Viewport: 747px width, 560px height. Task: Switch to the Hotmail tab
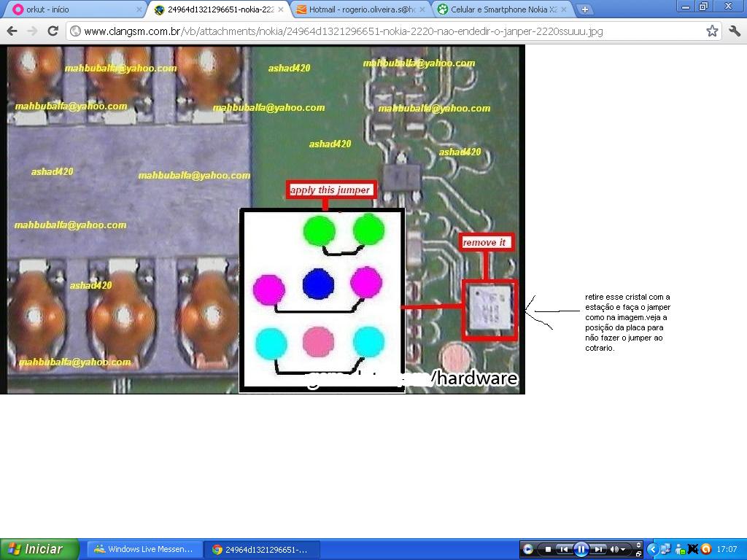click(356, 9)
